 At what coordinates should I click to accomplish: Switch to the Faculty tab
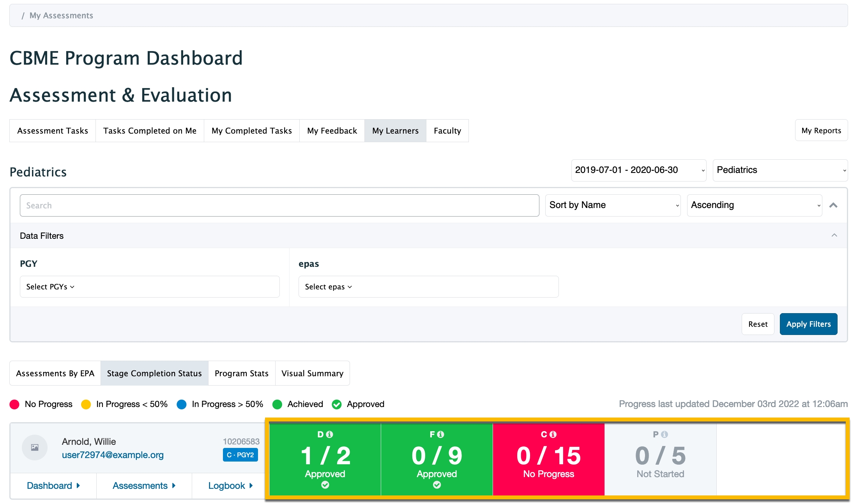point(447,131)
